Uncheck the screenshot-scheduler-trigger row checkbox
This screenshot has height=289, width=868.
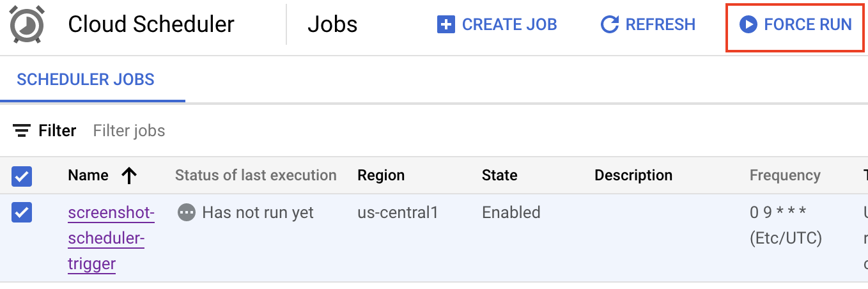pos(22,213)
